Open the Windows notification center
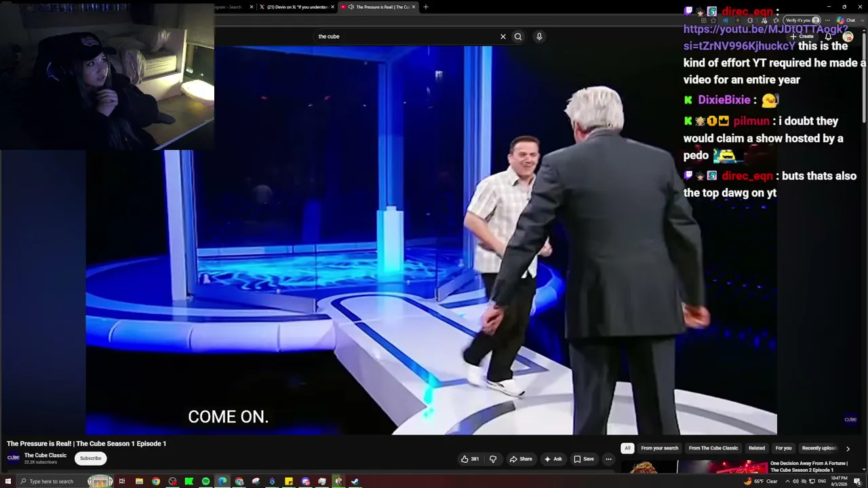The height and width of the screenshot is (488, 868). [x=858, y=481]
